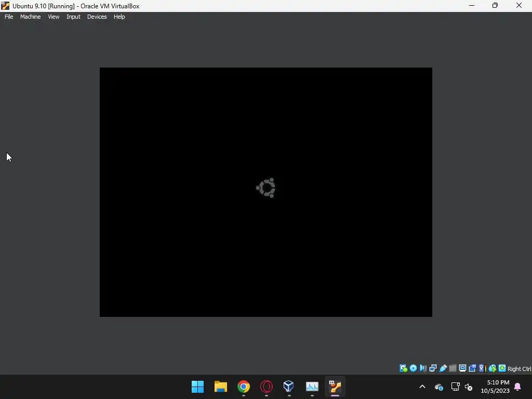Click the Right Ctrl host key label
The height and width of the screenshot is (399, 532).
click(519, 369)
